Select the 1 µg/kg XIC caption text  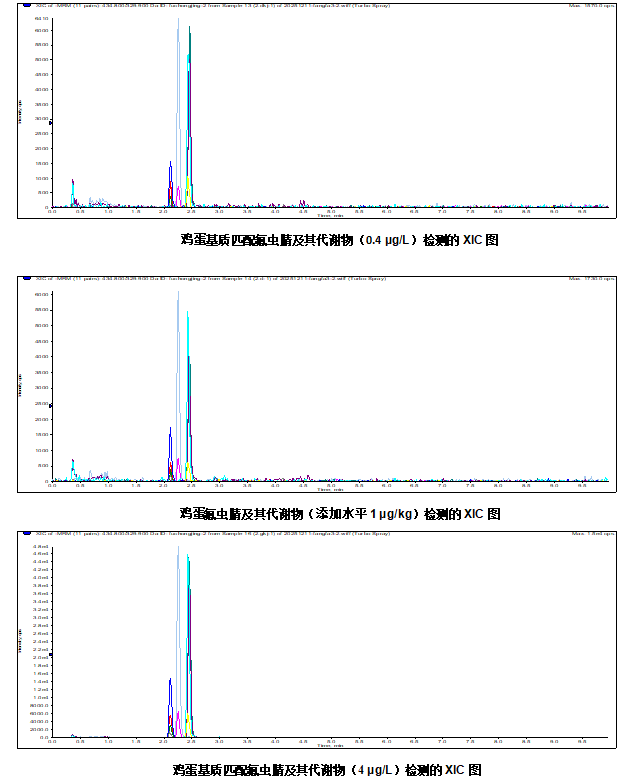339,514
